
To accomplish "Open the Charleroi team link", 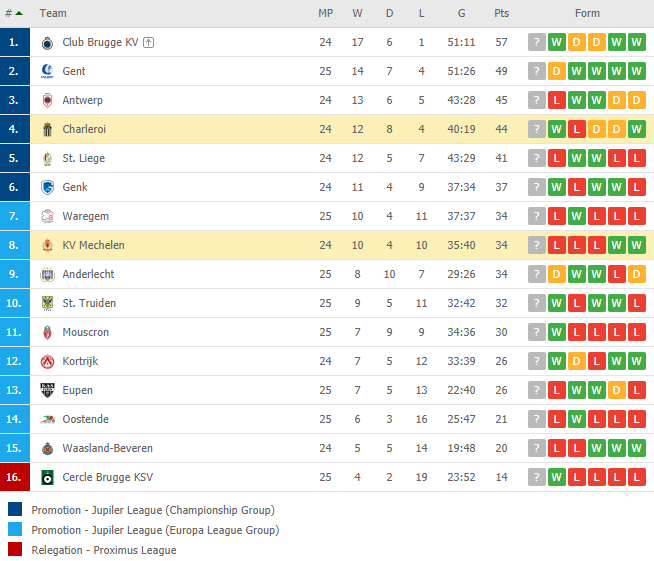I will point(84,129).
